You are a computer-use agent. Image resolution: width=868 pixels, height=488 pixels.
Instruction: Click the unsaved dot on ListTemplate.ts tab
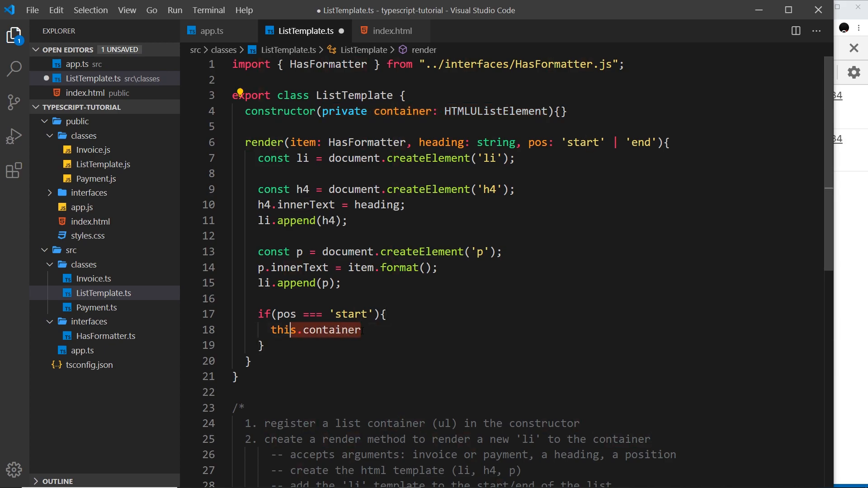(x=341, y=31)
